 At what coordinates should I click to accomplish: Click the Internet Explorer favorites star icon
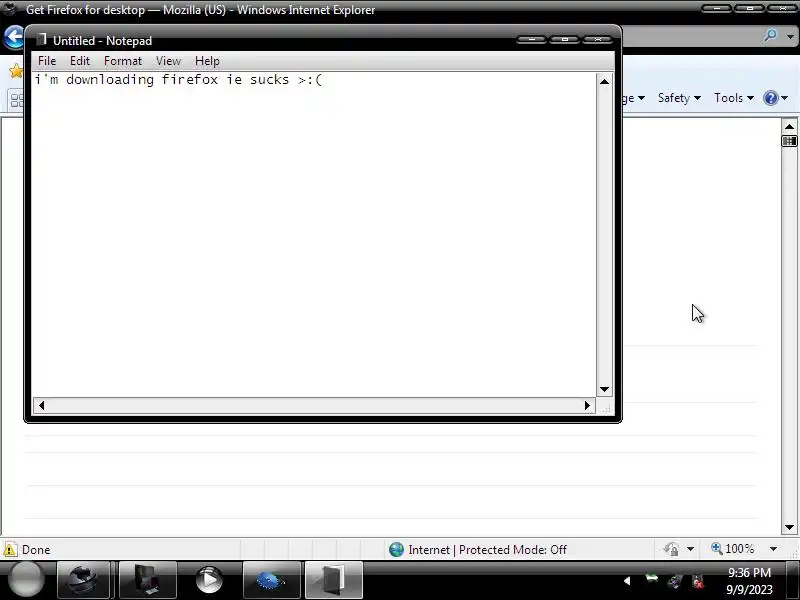[16, 70]
